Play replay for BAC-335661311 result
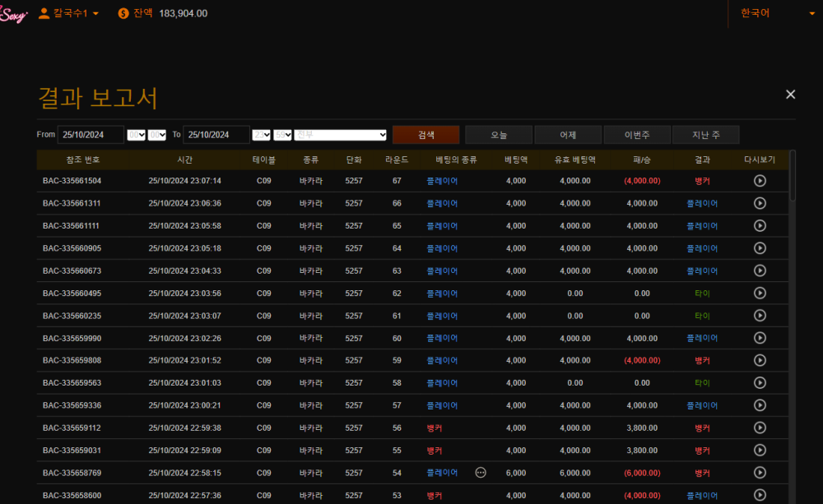 (760, 203)
